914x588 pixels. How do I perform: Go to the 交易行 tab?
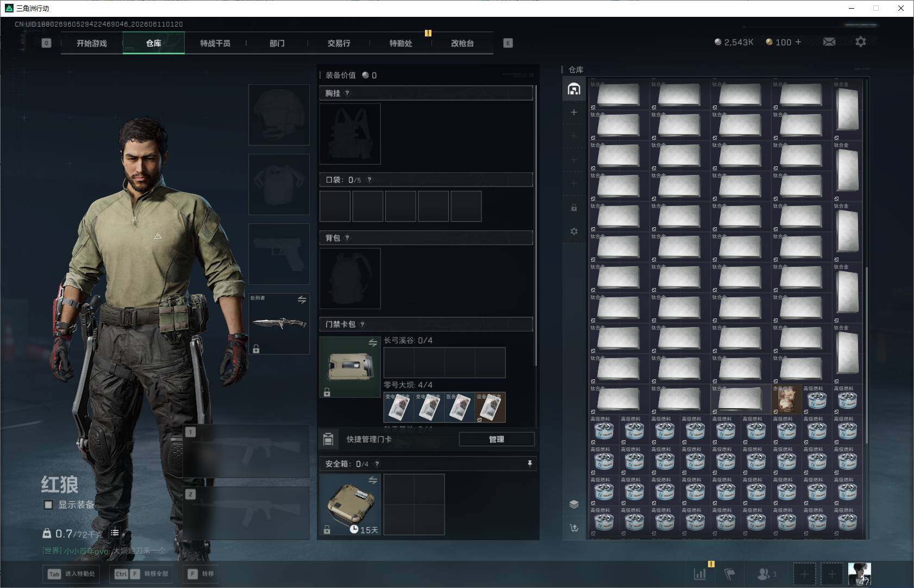[339, 43]
